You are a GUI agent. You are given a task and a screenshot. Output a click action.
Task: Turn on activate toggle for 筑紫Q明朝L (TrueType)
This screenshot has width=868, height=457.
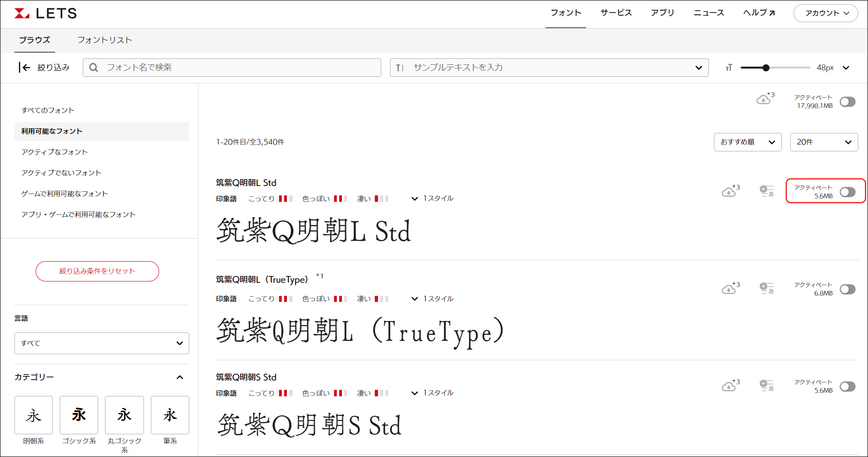tap(847, 289)
